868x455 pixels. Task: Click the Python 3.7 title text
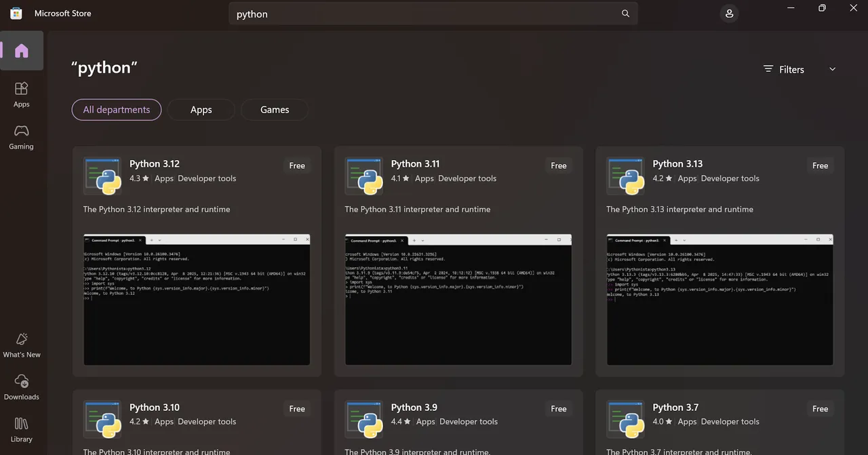click(675, 408)
